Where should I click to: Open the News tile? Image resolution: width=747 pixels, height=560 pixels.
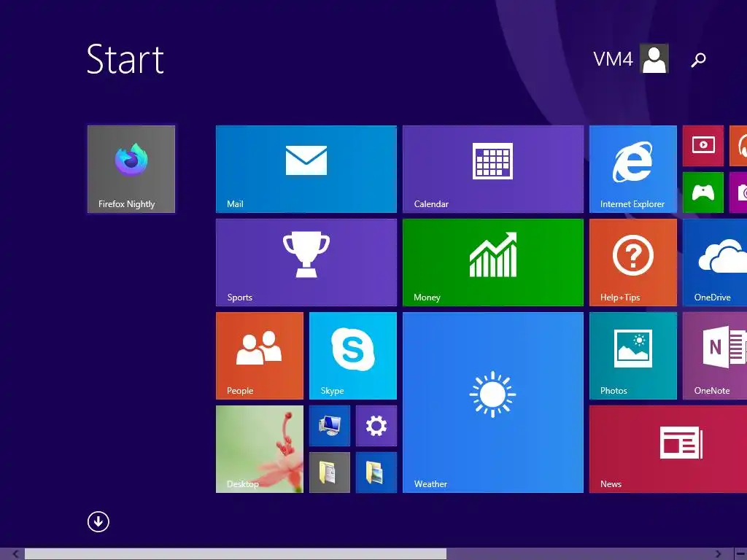[x=668, y=449]
